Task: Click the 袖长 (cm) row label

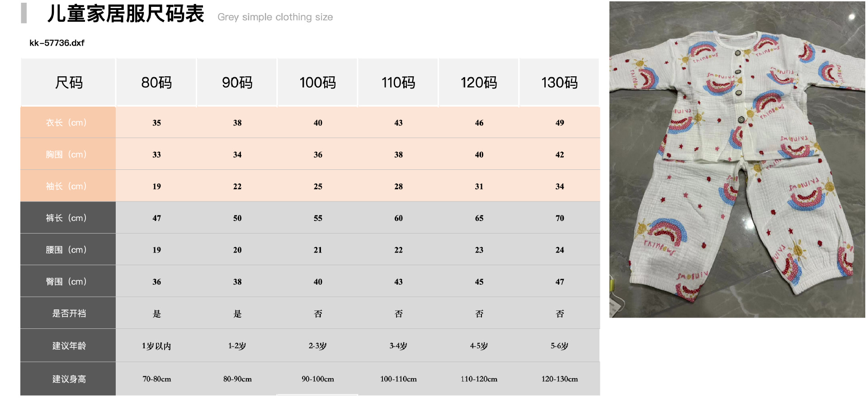Action: (x=66, y=186)
